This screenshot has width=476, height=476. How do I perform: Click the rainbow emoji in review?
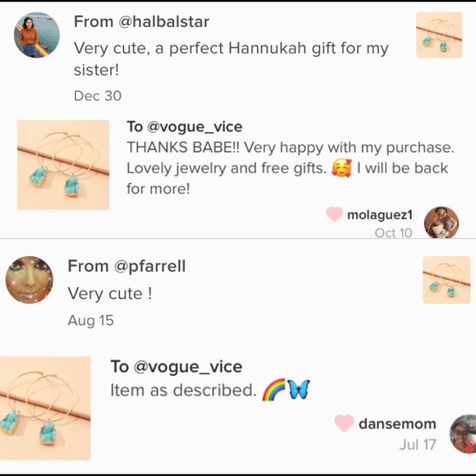[274, 390]
